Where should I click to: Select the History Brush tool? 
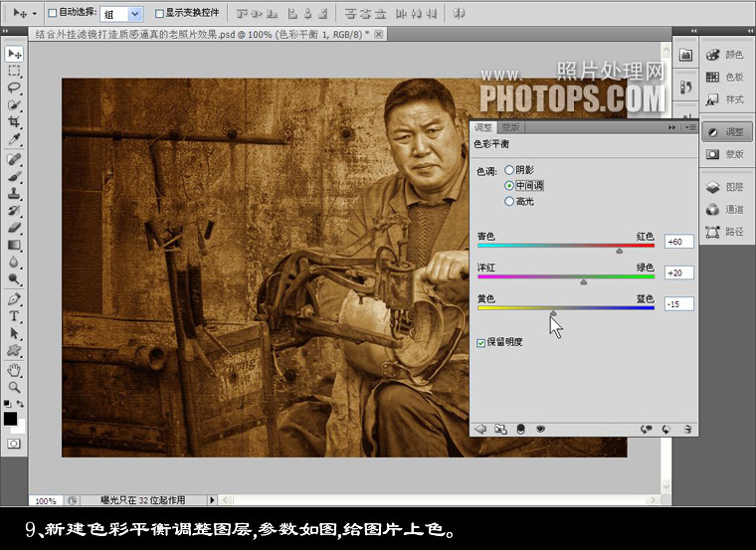15,211
